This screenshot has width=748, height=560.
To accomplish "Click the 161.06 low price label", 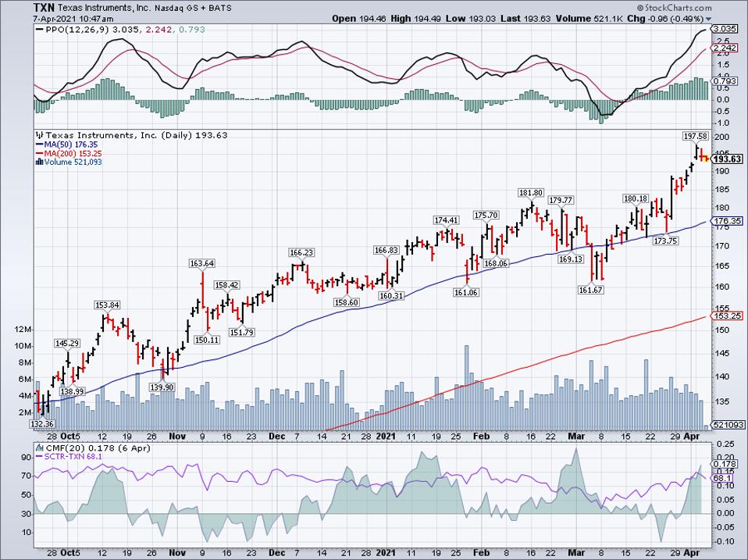I will point(466,292).
